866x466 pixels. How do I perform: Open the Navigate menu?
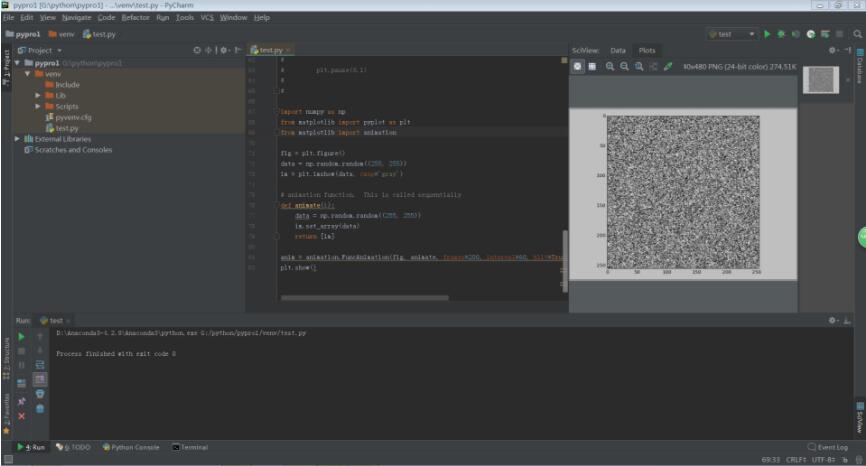coord(76,18)
